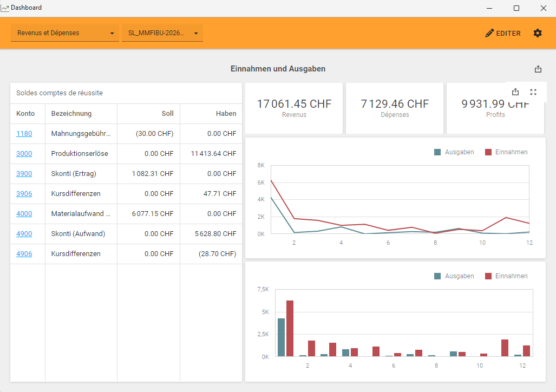The width and height of the screenshot is (556, 392).
Task: Click the Dashboard window title icon
Action: coord(5,8)
